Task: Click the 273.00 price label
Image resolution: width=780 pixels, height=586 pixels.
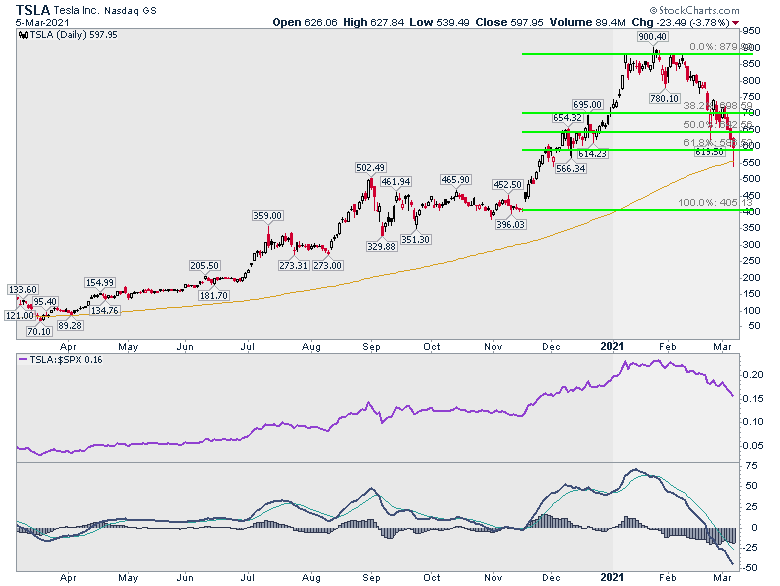Action: pyautogui.click(x=327, y=265)
